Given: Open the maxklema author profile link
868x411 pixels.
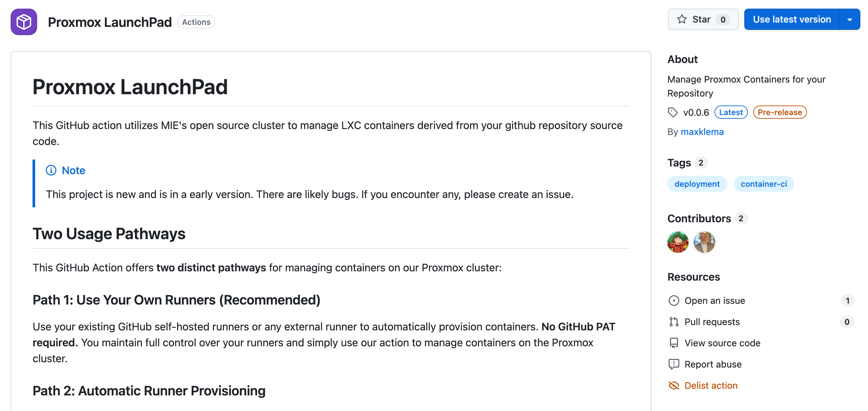Looking at the screenshot, I should pyautogui.click(x=702, y=132).
